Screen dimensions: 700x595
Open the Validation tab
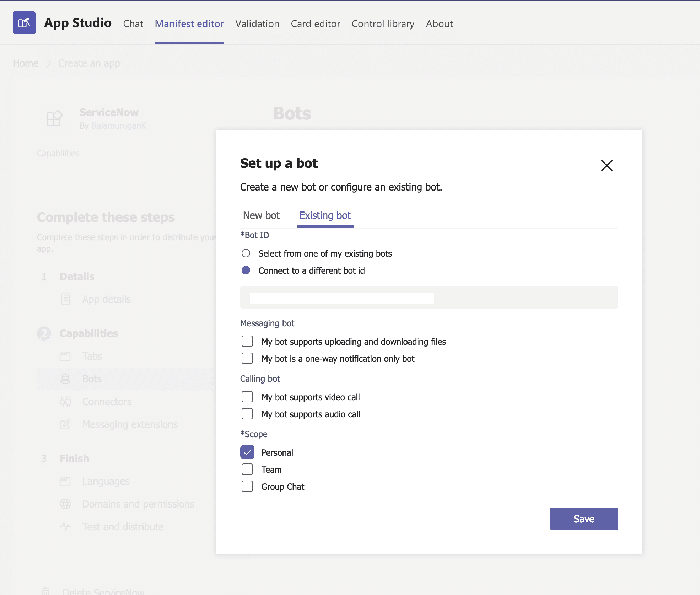257,23
